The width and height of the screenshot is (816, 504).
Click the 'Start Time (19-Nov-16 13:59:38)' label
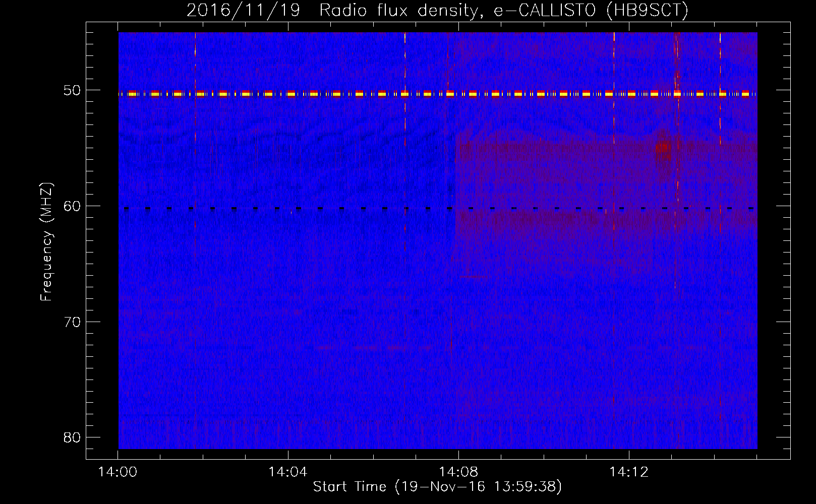[x=437, y=487]
